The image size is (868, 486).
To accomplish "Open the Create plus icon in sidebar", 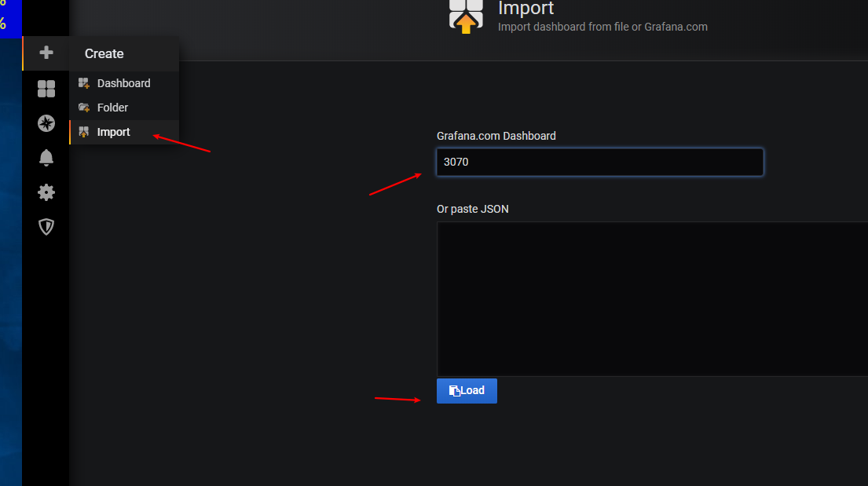I will click(46, 53).
